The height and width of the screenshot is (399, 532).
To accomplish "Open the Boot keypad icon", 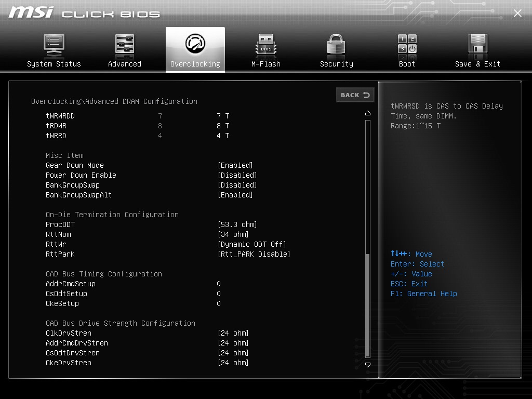I will pyautogui.click(x=407, y=44).
